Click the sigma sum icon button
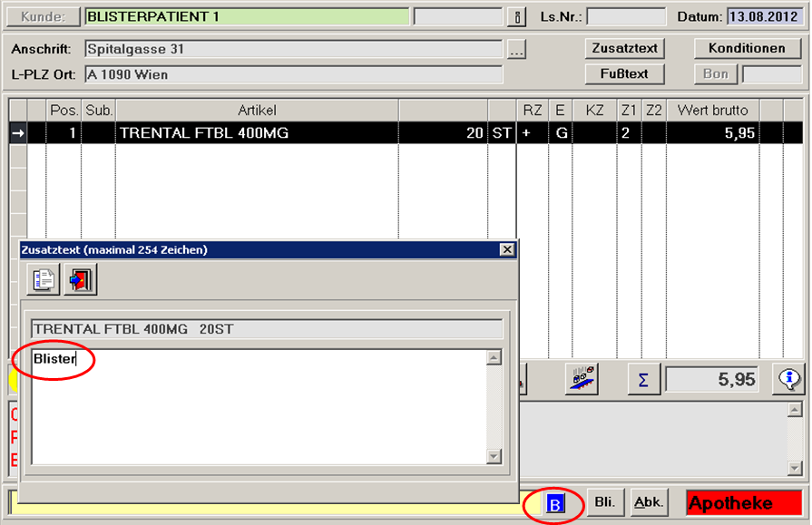This screenshot has width=812, height=525. 643,380
